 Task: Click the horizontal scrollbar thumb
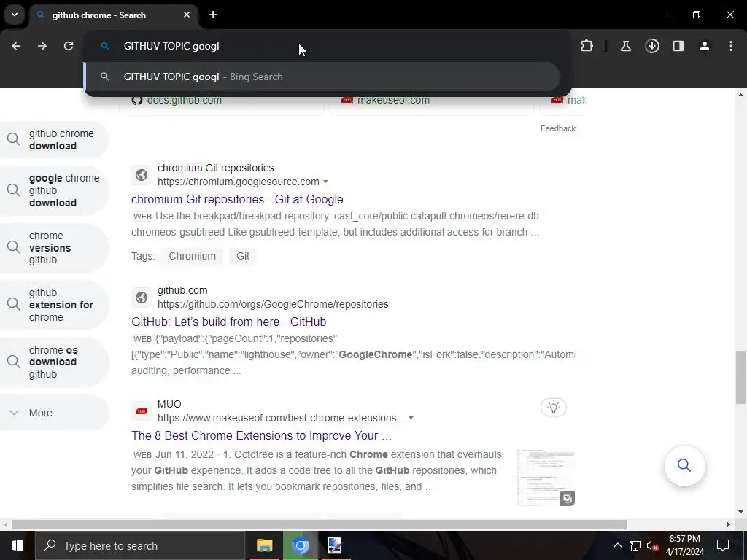tap(320, 524)
